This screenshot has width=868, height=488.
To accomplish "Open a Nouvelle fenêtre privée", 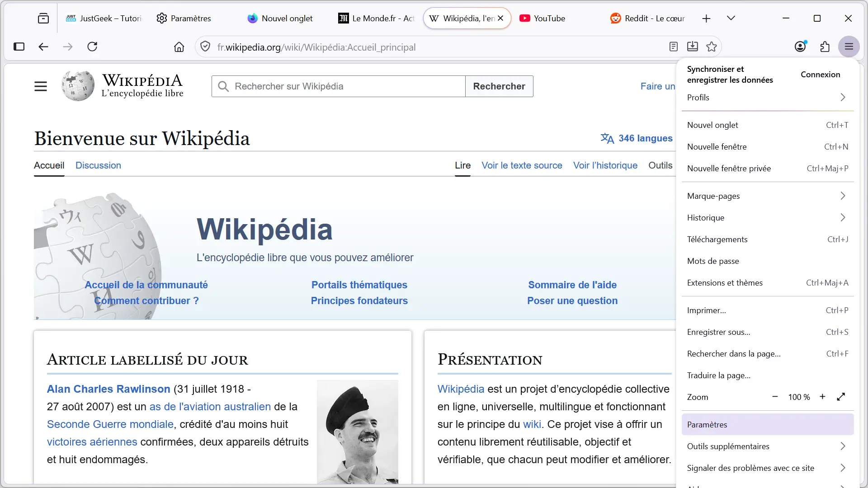I will click(x=767, y=169).
